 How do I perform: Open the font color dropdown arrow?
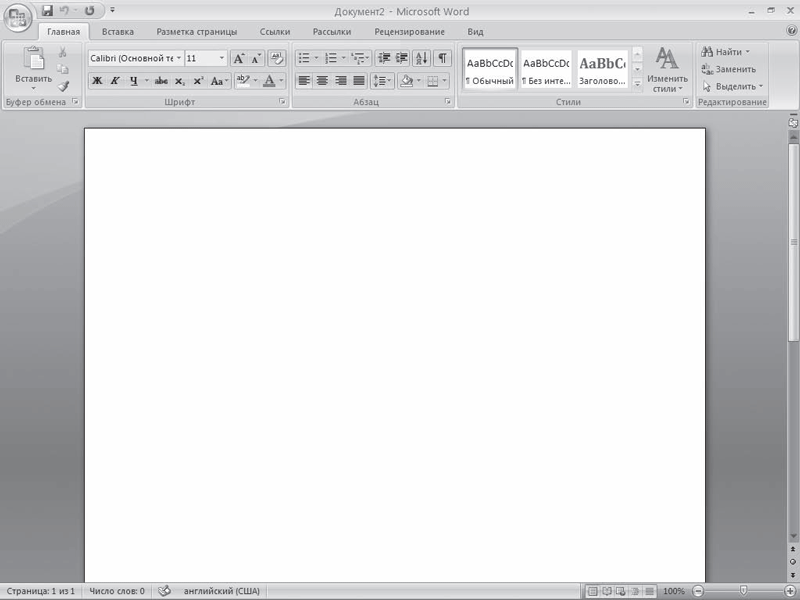tap(280, 80)
